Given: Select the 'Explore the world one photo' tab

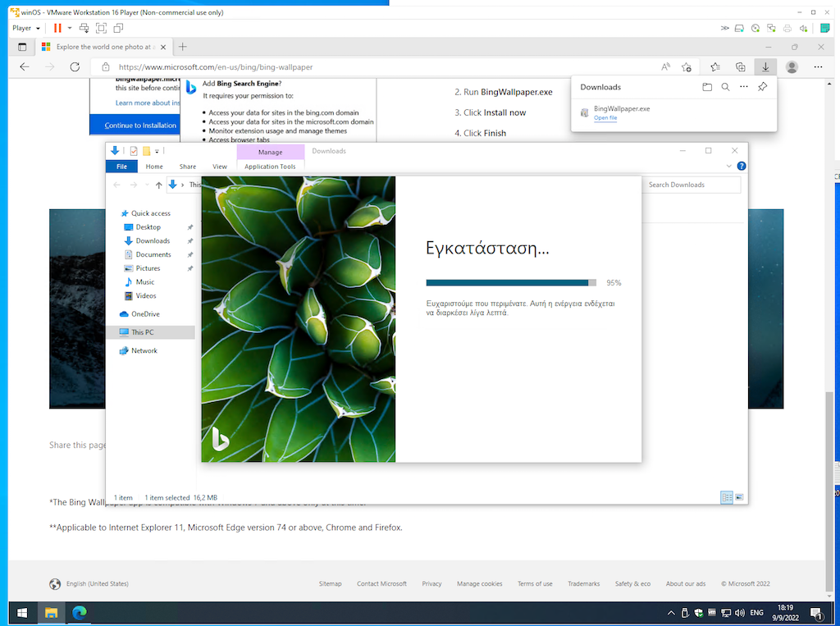Looking at the screenshot, I should [x=104, y=47].
